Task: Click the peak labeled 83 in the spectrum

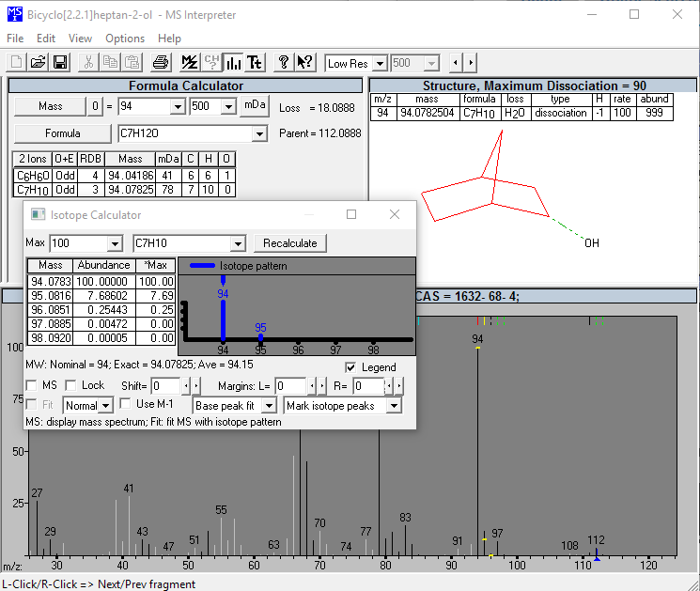Action: [x=405, y=540]
